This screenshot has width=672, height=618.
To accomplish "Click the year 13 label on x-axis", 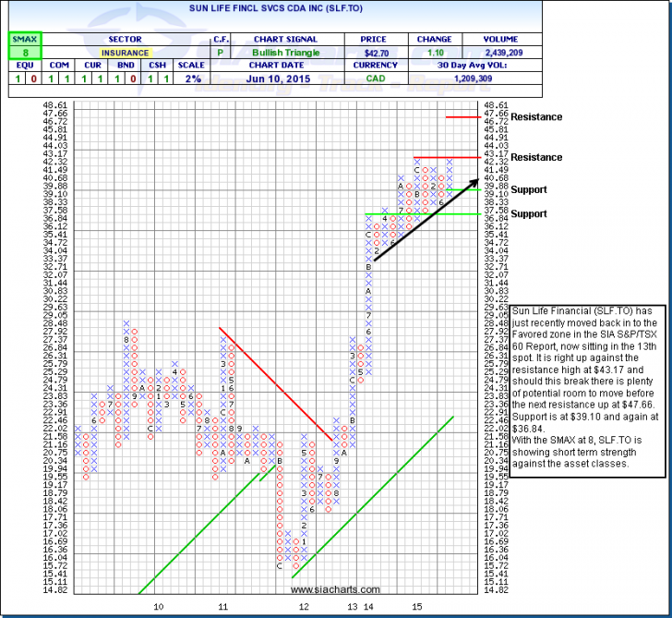I will point(352,605).
